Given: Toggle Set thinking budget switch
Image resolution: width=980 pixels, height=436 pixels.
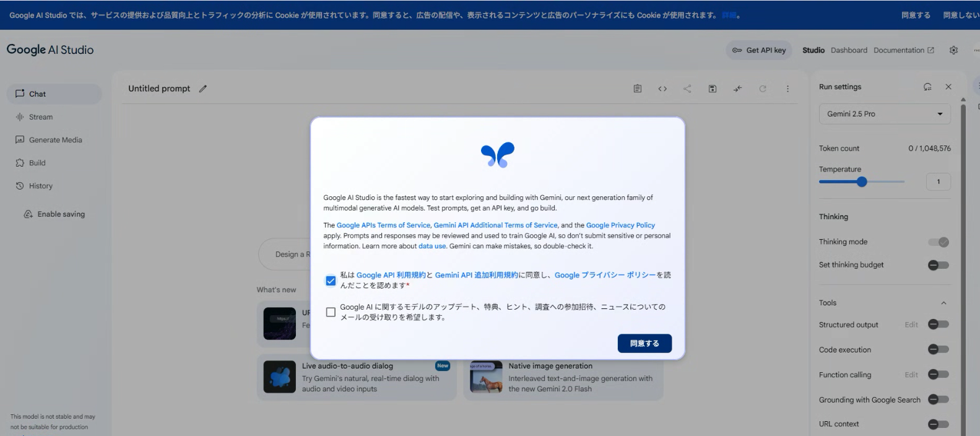Looking at the screenshot, I should (939, 265).
